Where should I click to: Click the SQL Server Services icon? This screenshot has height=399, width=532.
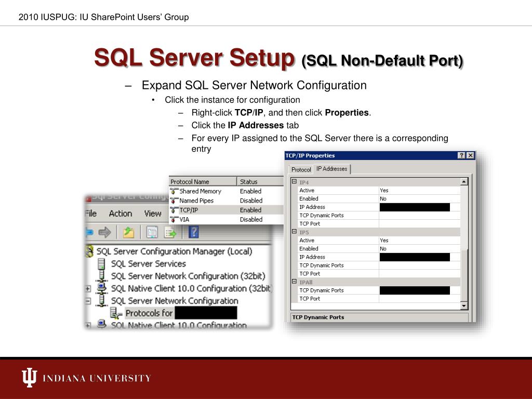(x=101, y=263)
